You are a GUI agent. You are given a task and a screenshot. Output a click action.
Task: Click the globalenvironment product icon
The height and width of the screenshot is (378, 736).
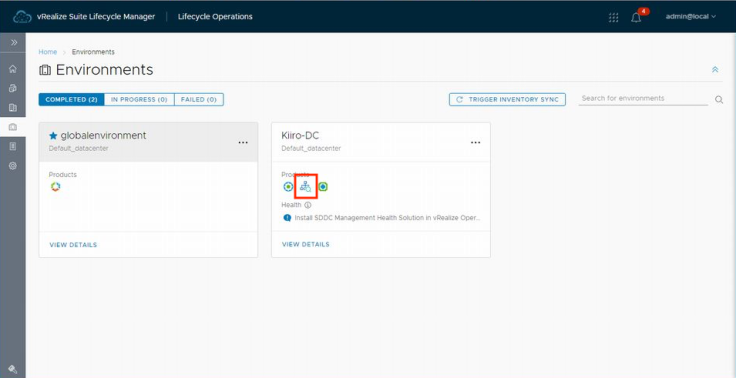(55, 187)
